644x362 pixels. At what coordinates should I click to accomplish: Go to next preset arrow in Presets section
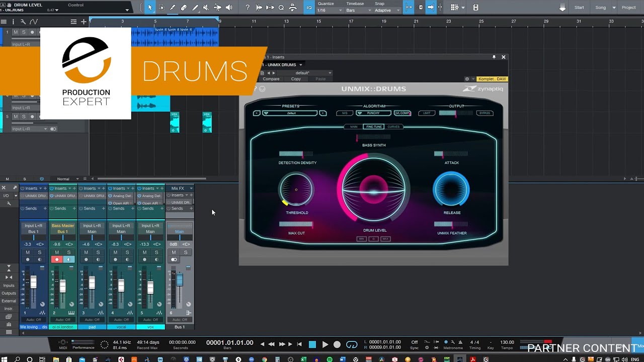[x=323, y=113]
